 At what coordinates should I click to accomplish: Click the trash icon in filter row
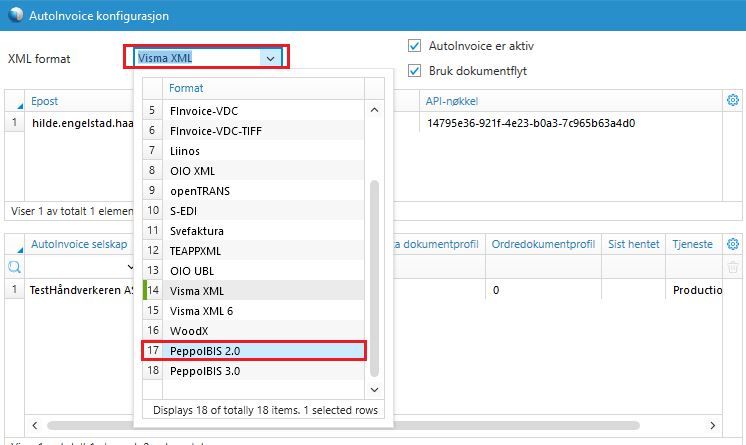pyautogui.click(x=733, y=267)
